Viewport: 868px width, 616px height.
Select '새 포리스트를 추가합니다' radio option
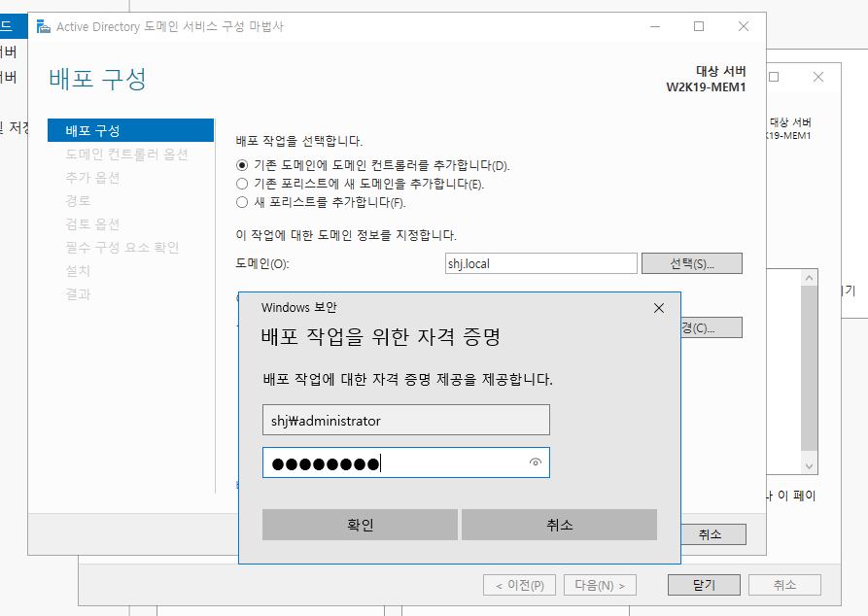pyautogui.click(x=242, y=202)
